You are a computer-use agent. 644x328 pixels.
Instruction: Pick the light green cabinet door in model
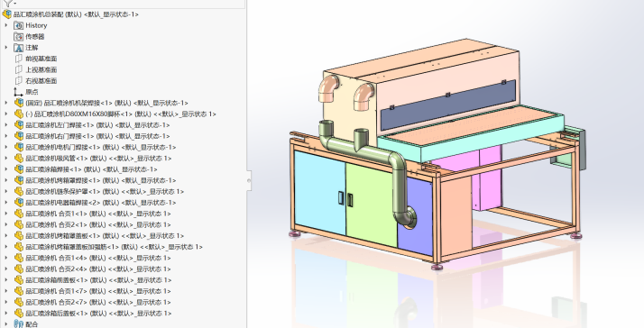click(x=371, y=205)
